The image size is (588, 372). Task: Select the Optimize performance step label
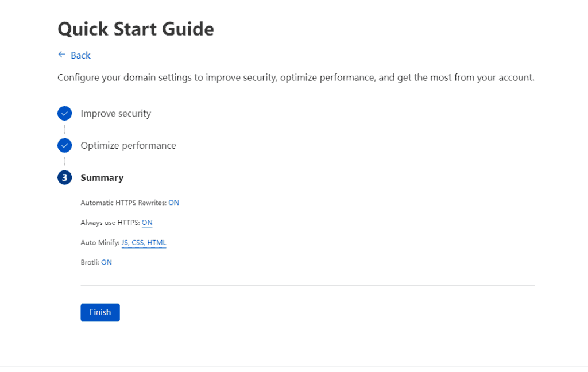[128, 145]
